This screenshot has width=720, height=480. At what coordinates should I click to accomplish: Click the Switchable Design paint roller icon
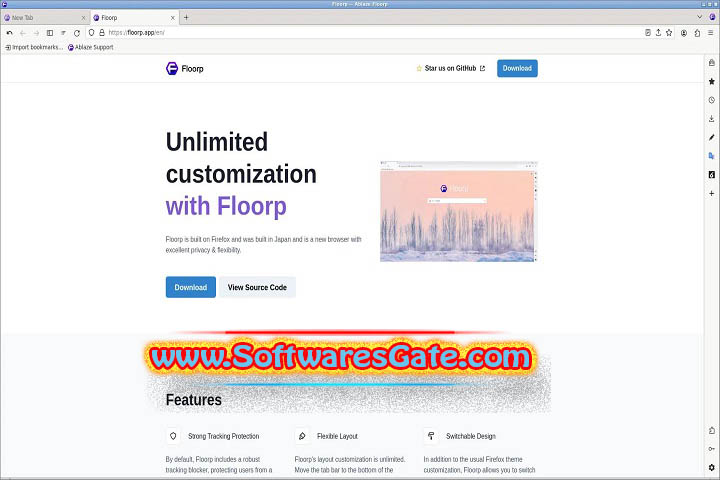tap(431, 436)
